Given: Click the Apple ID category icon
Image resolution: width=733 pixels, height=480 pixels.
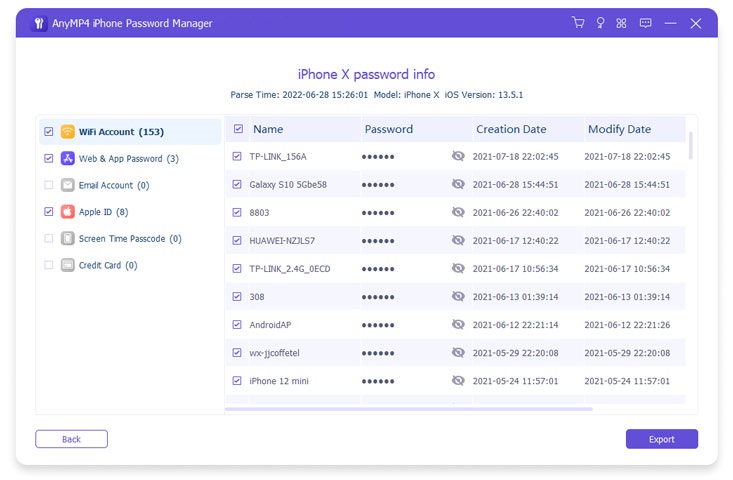Looking at the screenshot, I should [x=68, y=212].
